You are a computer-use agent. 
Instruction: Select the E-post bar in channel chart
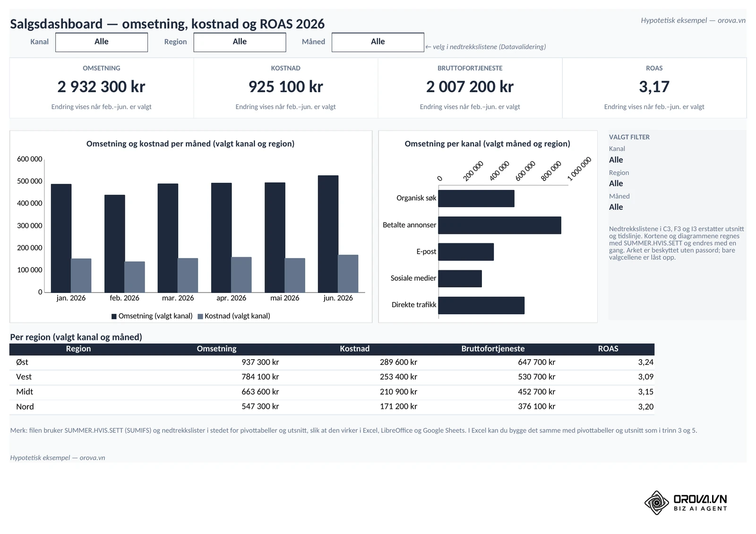click(466, 252)
